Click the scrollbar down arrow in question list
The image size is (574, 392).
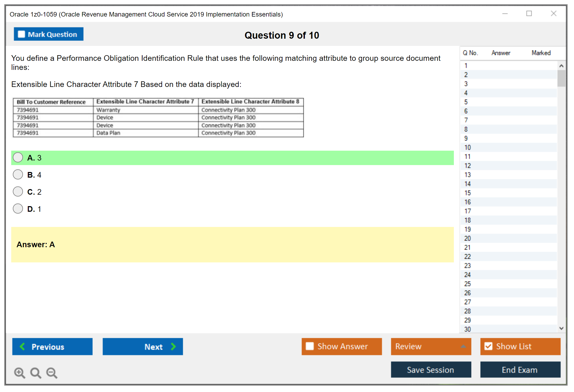tap(561, 329)
